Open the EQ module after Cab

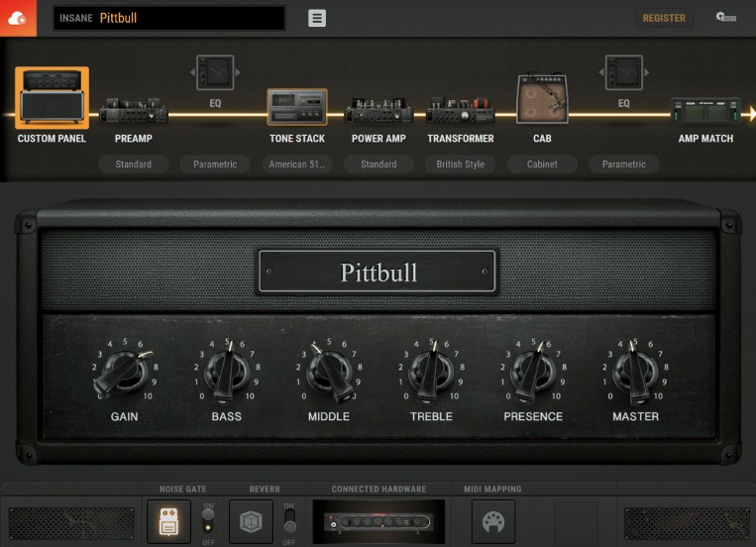[x=624, y=73]
